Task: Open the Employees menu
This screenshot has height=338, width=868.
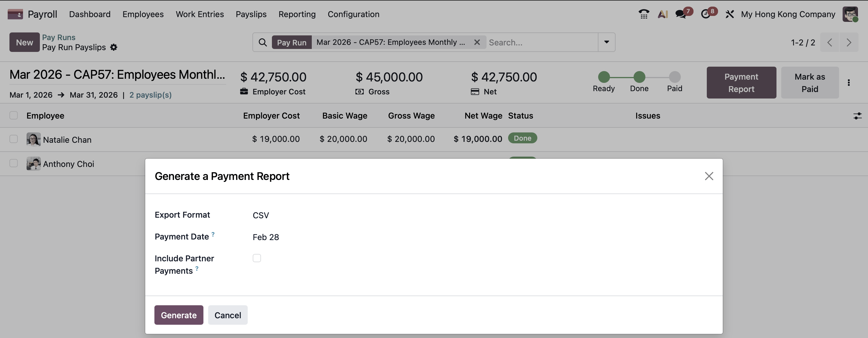Action: [143, 14]
